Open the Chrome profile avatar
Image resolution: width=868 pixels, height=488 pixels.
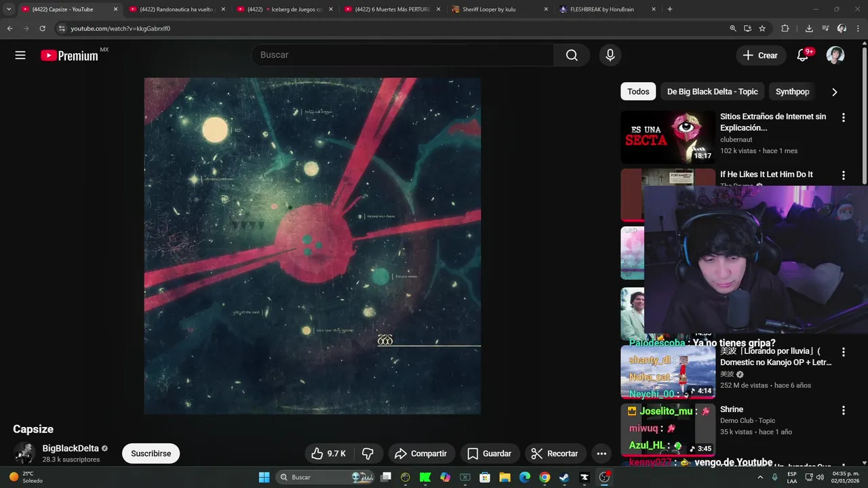point(842,28)
